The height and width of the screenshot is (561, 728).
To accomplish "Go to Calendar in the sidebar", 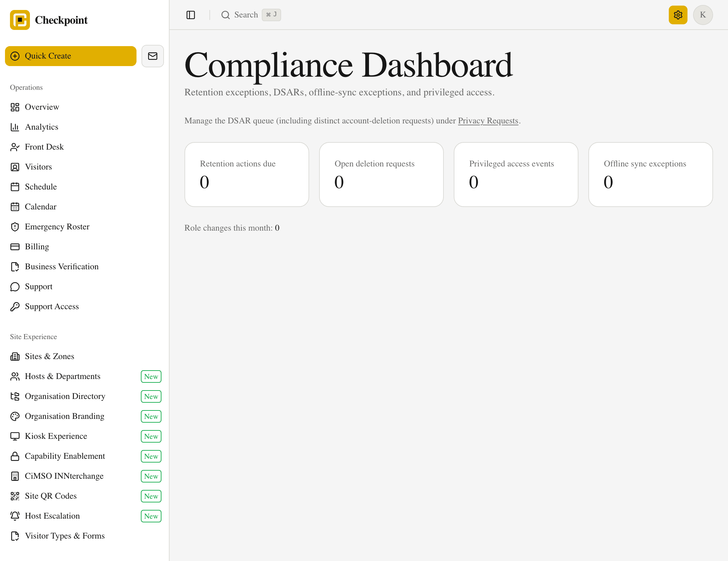I will (x=84, y=207).
